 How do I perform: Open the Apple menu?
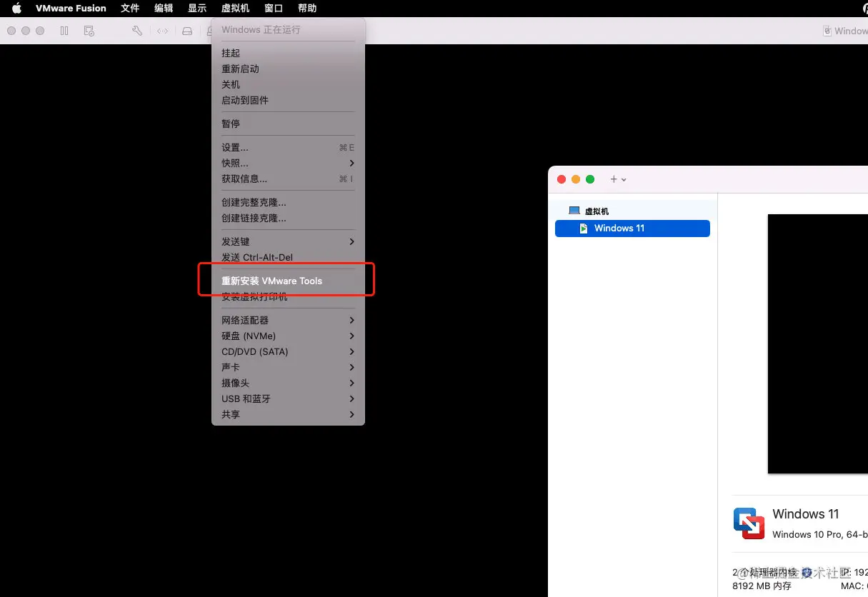[x=16, y=9]
